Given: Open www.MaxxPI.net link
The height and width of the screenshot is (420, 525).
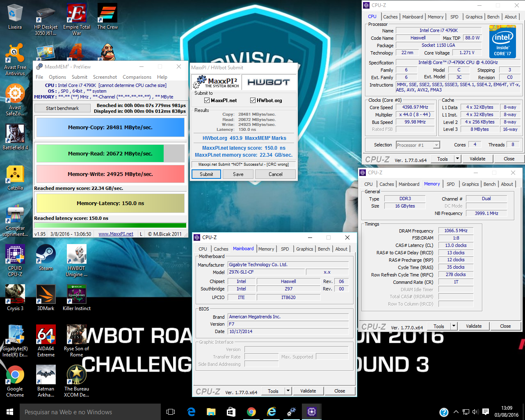Looking at the screenshot, I should 116,234.
